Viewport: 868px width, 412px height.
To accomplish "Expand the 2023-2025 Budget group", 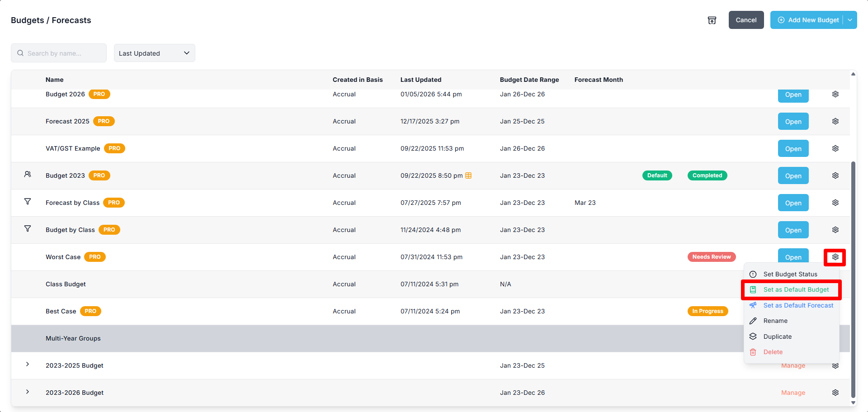I will 28,365.
